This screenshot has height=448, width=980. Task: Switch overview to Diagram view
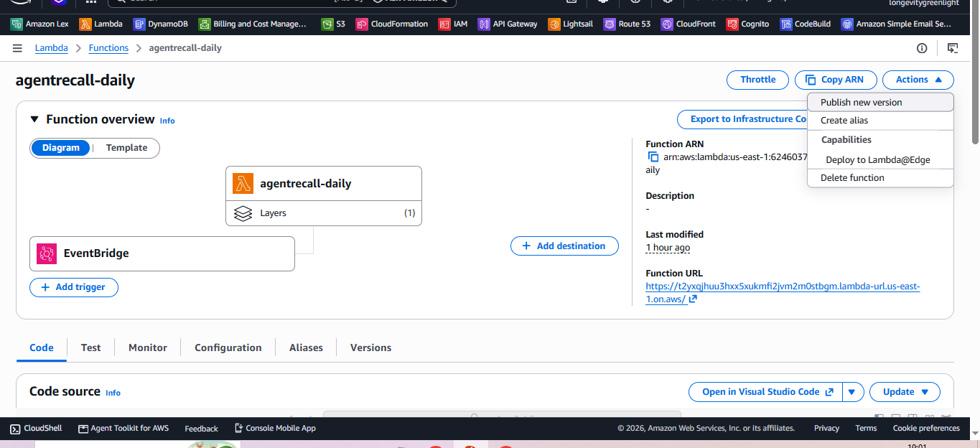click(61, 148)
